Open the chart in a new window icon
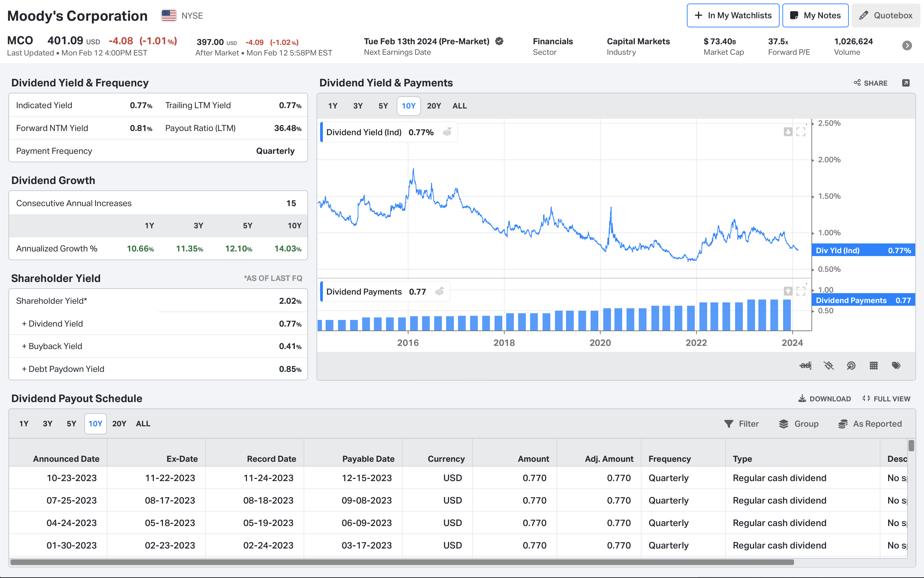Viewport: 924px width, 578px height. tap(906, 83)
